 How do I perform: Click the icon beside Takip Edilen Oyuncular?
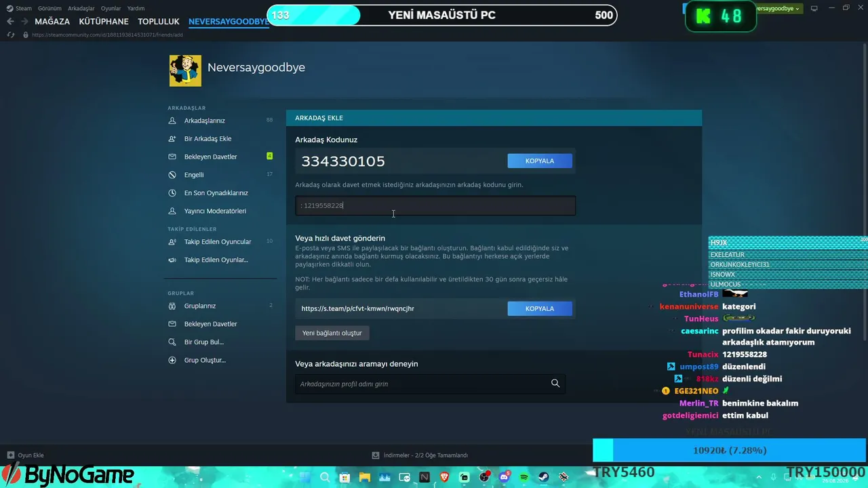click(172, 242)
